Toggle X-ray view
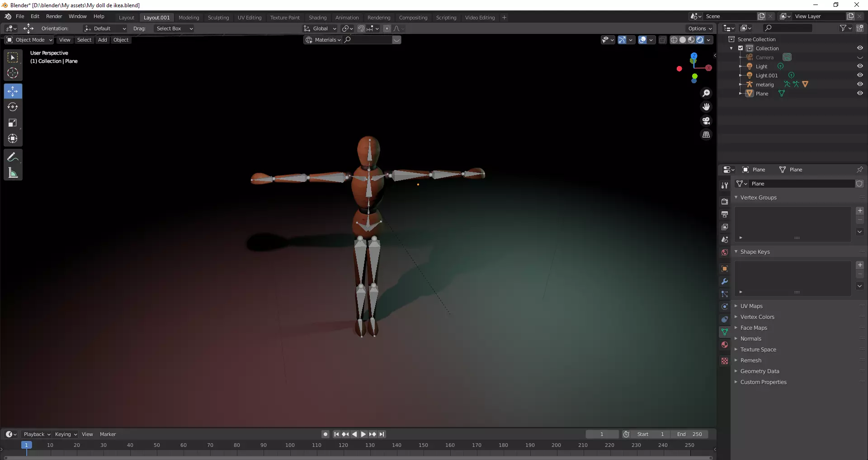This screenshot has height=460, width=868. point(662,40)
